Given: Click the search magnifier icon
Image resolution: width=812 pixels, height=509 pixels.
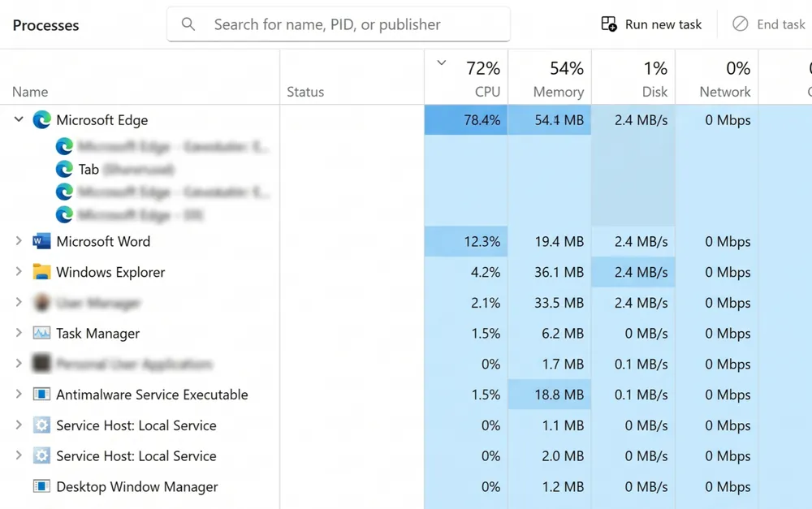Looking at the screenshot, I should coord(188,24).
